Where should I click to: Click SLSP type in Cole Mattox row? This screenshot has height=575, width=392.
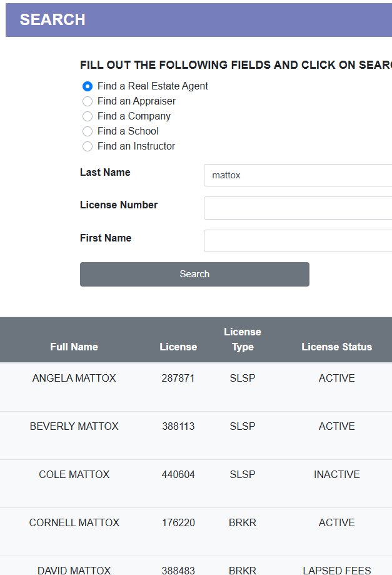pos(243,474)
